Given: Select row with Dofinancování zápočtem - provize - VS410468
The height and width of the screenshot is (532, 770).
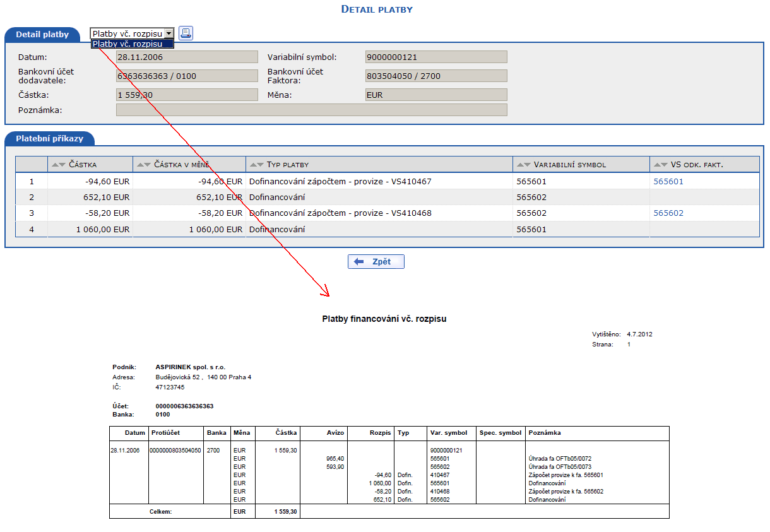Looking at the screenshot, I should tap(388, 213).
